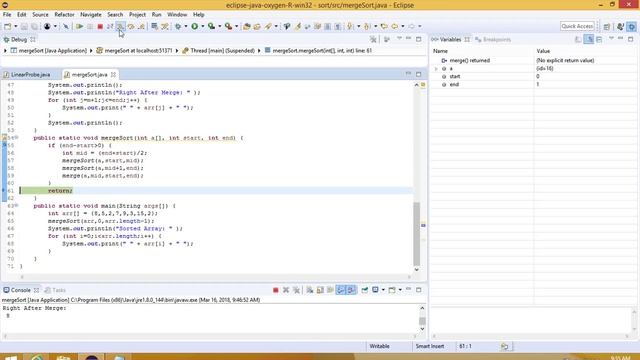Open the File menu
This screenshot has height=360, width=640.
[x=7, y=15]
